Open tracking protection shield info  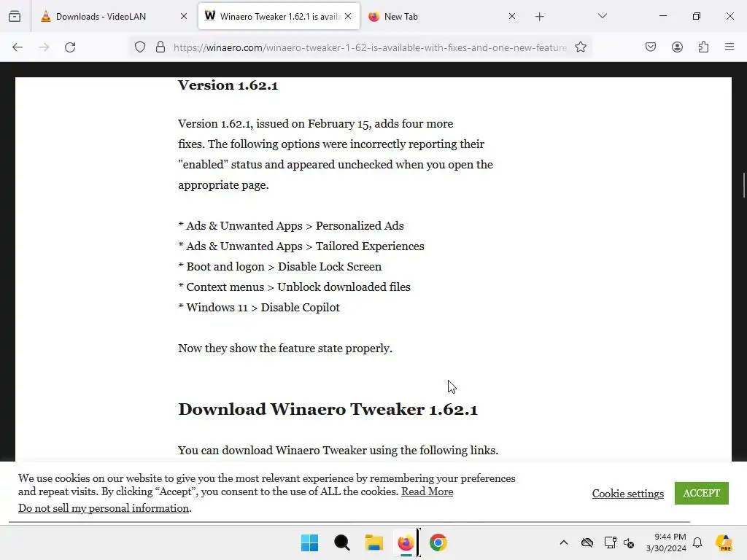click(140, 47)
